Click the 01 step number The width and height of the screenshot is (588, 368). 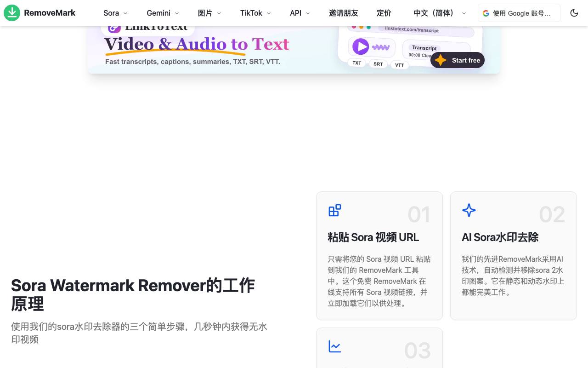tap(419, 215)
